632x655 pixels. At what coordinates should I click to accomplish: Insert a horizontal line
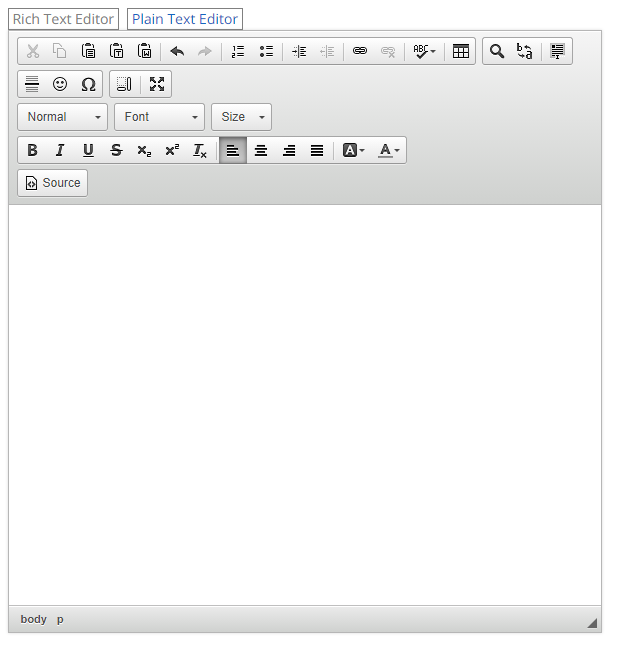pos(32,84)
